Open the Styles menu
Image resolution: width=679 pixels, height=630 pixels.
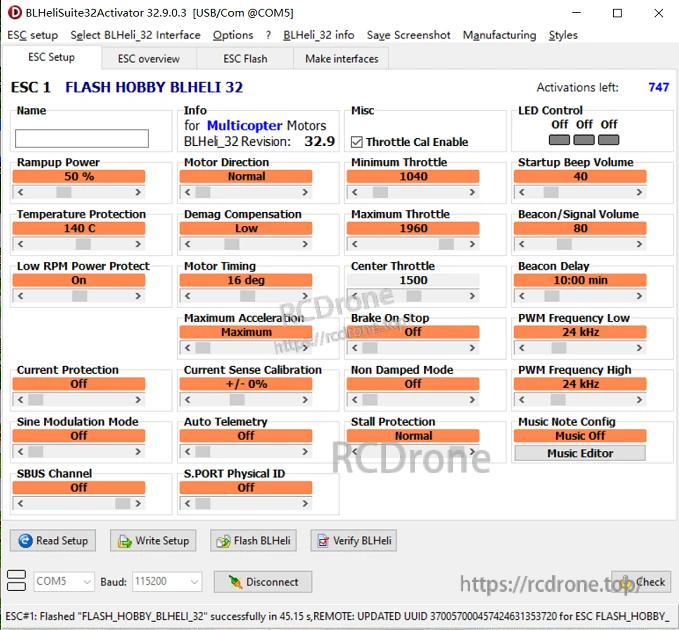tap(563, 35)
